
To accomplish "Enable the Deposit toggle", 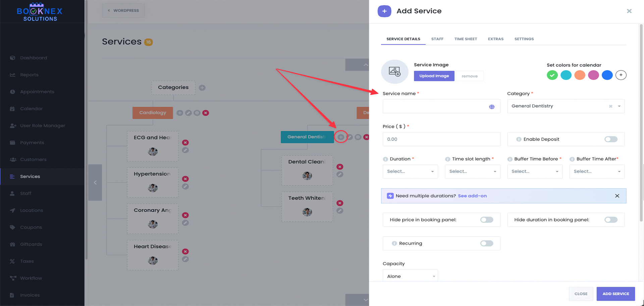I will pos(611,139).
